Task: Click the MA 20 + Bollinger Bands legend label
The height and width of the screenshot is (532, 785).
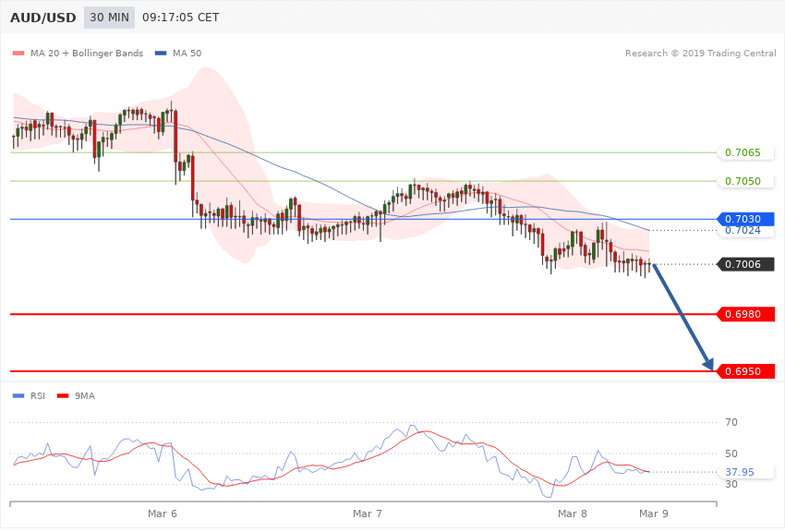Action: [x=87, y=53]
